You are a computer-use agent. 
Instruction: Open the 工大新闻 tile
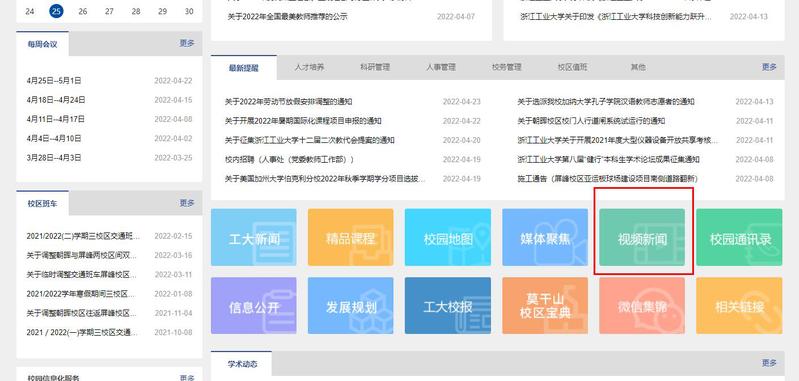point(254,237)
